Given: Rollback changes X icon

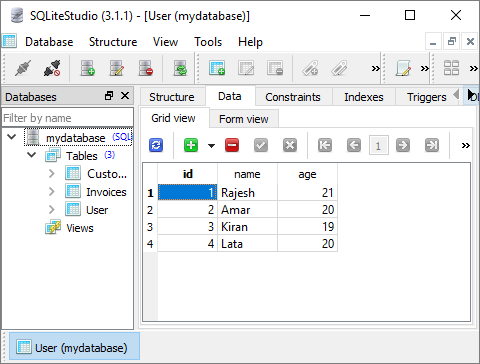Looking at the screenshot, I should tap(290, 145).
